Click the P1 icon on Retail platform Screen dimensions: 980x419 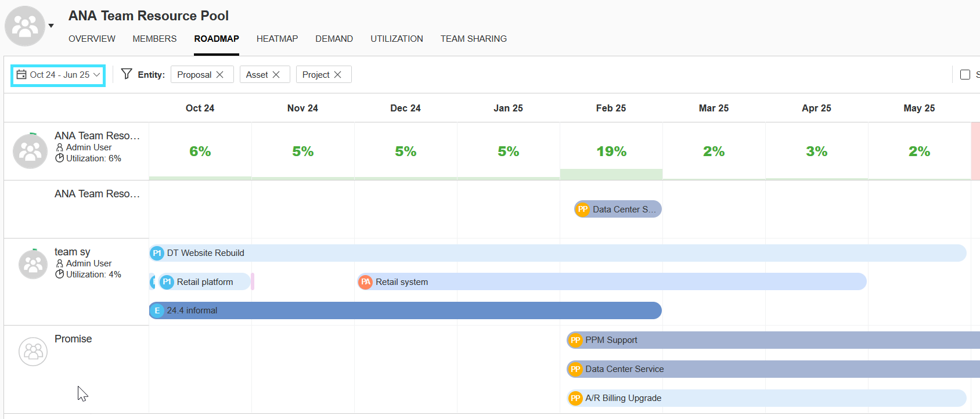click(x=167, y=282)
